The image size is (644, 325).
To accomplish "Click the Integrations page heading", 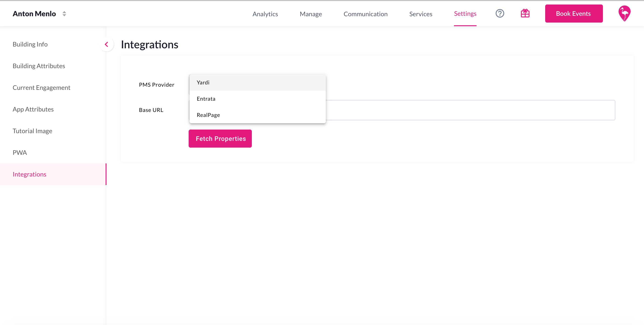I will tap(150, 45).
